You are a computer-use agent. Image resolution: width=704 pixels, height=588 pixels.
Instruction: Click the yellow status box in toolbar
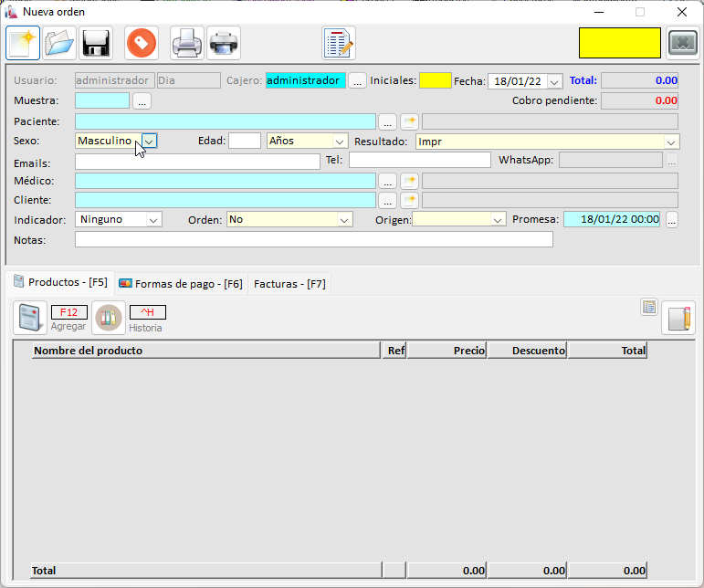coord(620,43)
